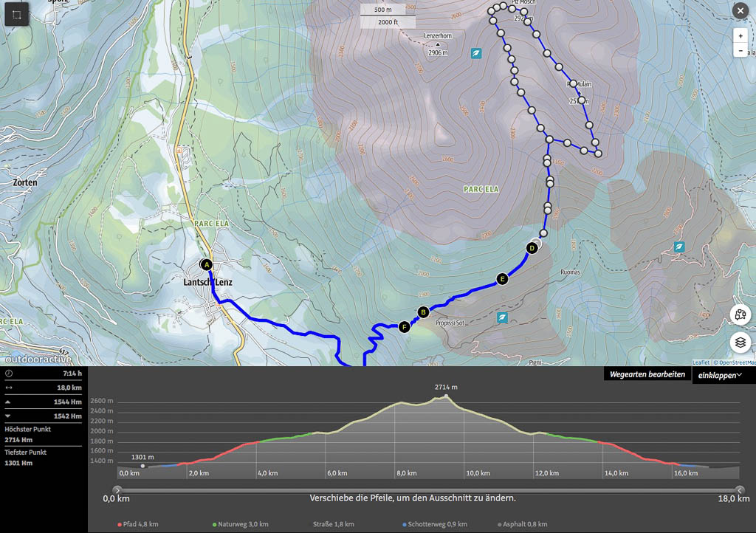Open the map layers selector
The height and width of the screenshot is (533, 756).
740,343
